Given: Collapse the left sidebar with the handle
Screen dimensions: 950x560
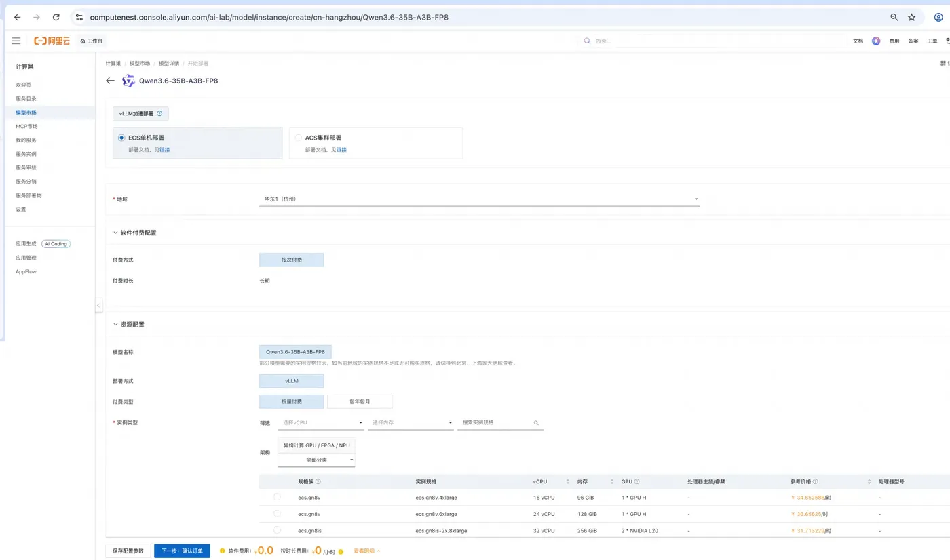Looking at the screenshot, I should pyautogui.click(x=98, y=306).
